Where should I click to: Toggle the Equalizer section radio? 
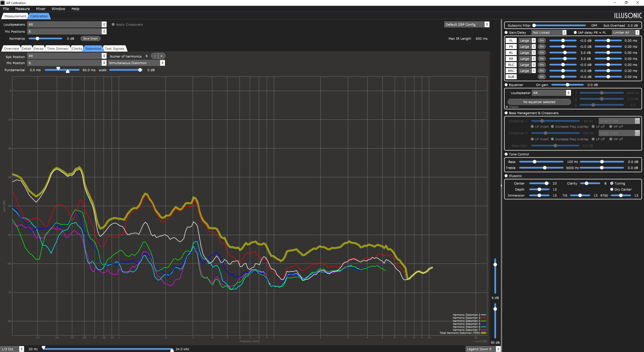point(506,85)
